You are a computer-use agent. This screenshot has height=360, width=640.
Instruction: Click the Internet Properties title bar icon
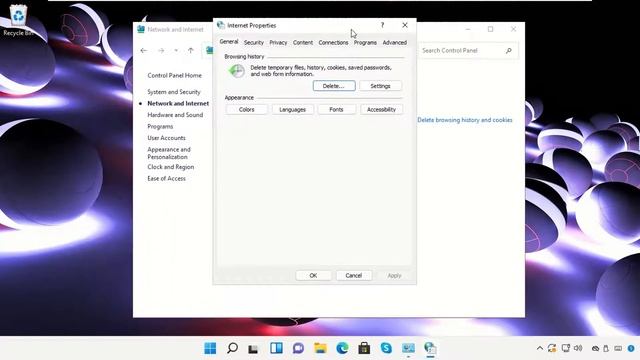[x=221, y=25]
